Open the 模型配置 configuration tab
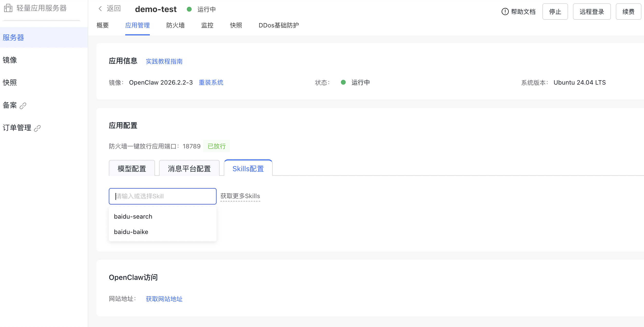Viewport: 644px width, 327px height. click(132, 169)
